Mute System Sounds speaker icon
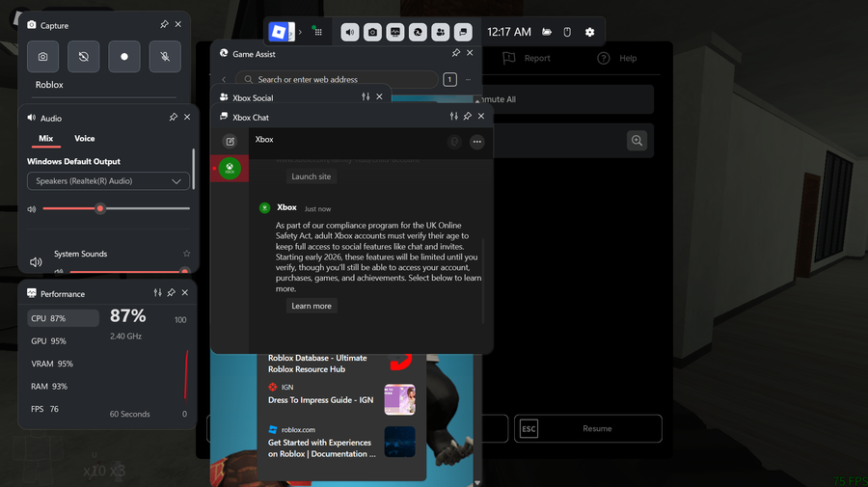This screenshot has width=868, height=487. click(36, 262)
